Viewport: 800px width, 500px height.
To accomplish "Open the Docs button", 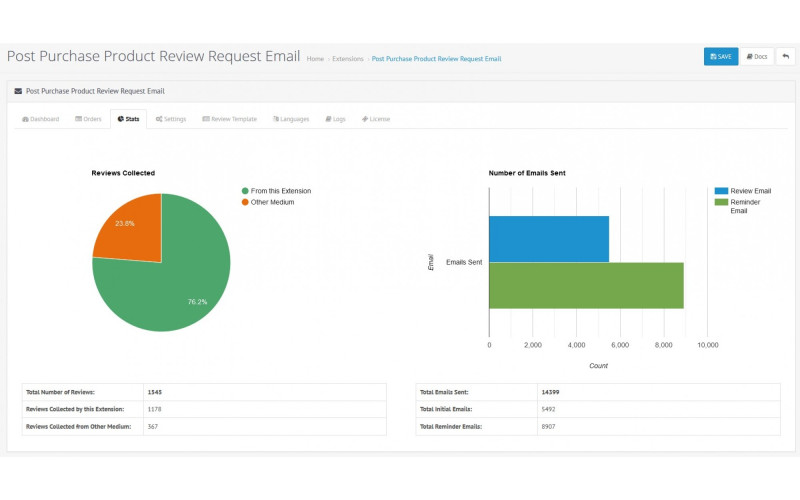I will click(756, 56).
